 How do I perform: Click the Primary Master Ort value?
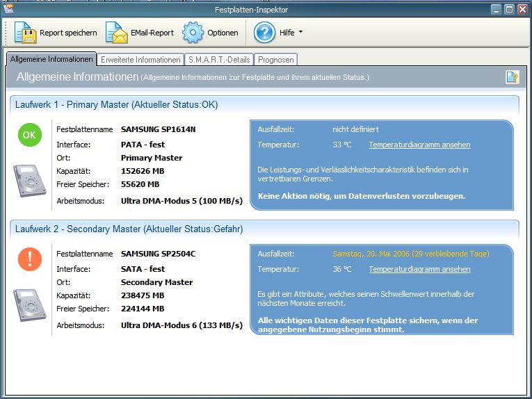(x=152, y=158)
